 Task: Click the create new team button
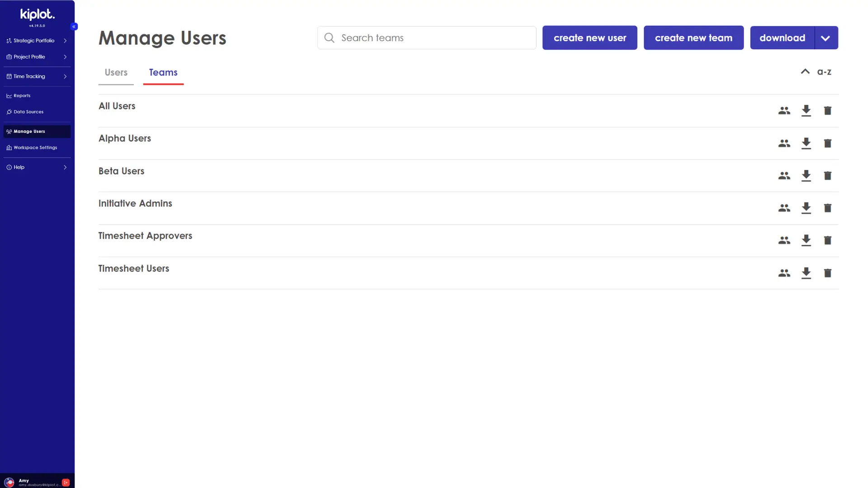(x=693, y=38)
